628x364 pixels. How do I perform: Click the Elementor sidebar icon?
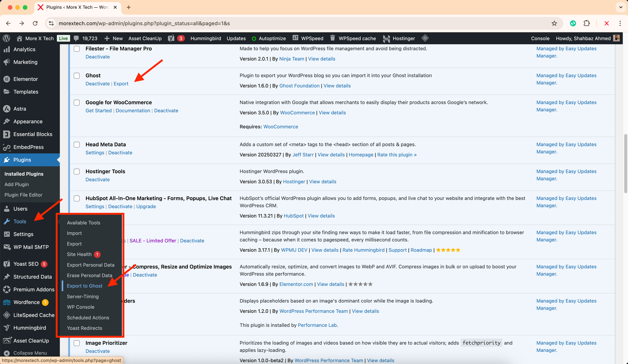[x=7, y=79]
